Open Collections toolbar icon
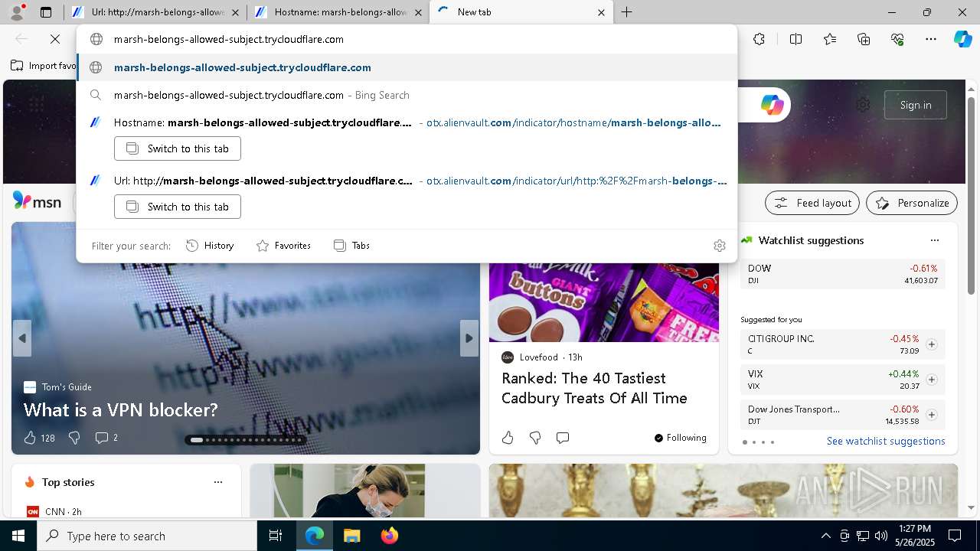This screenshot has width=980, height=551. (x=864, y=39)
